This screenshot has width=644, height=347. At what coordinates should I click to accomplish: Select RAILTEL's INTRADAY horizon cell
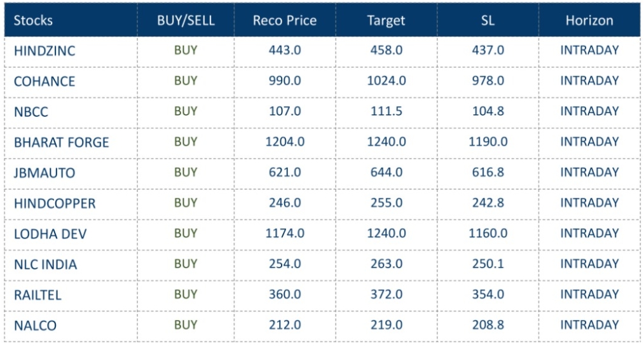(589, 294)
